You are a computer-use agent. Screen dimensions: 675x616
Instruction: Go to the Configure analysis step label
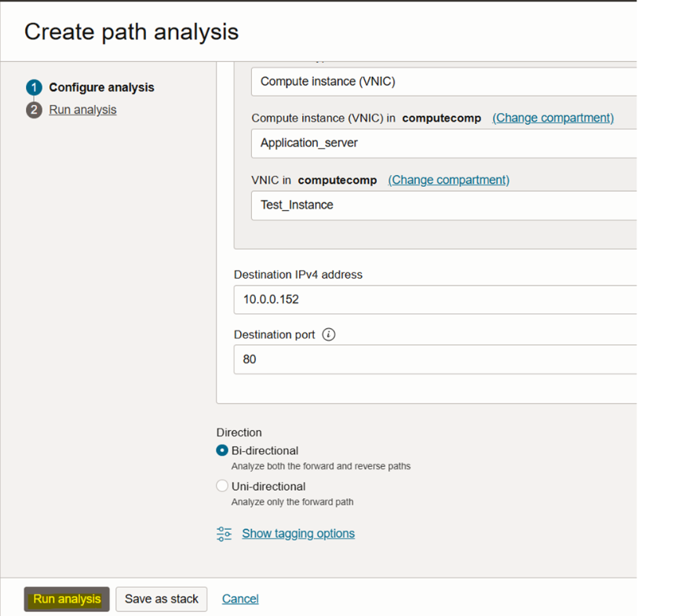point(101,88)
